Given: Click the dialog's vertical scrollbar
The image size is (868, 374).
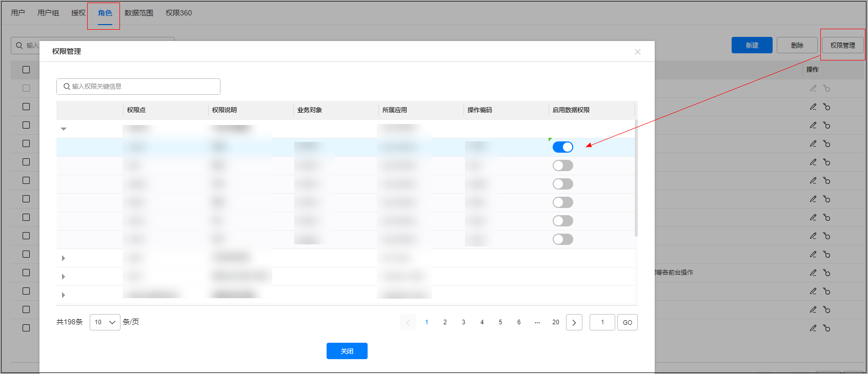Looking at the screenshot, I should pos(636,178).
